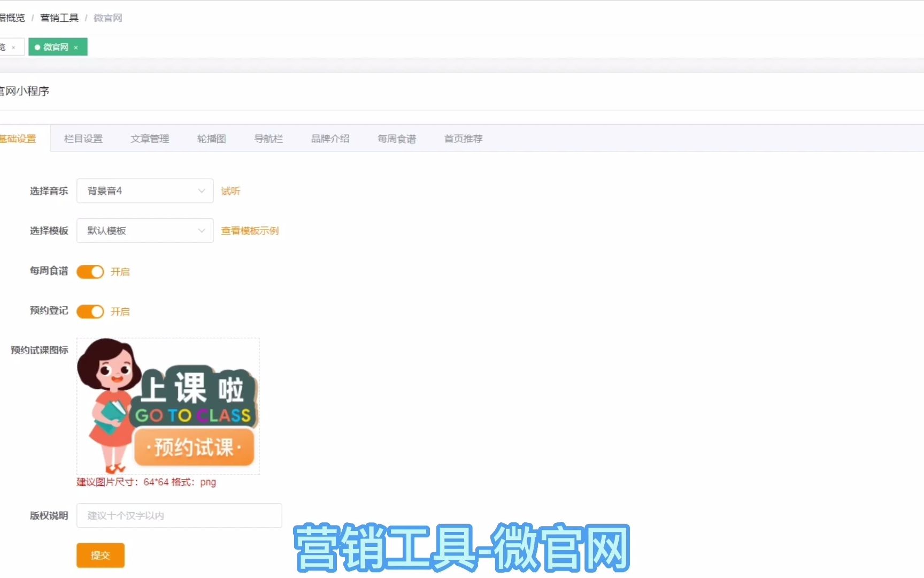Select the 基础设置 tab
Screen dimensions: 924x578
click(x=18, y=138)
